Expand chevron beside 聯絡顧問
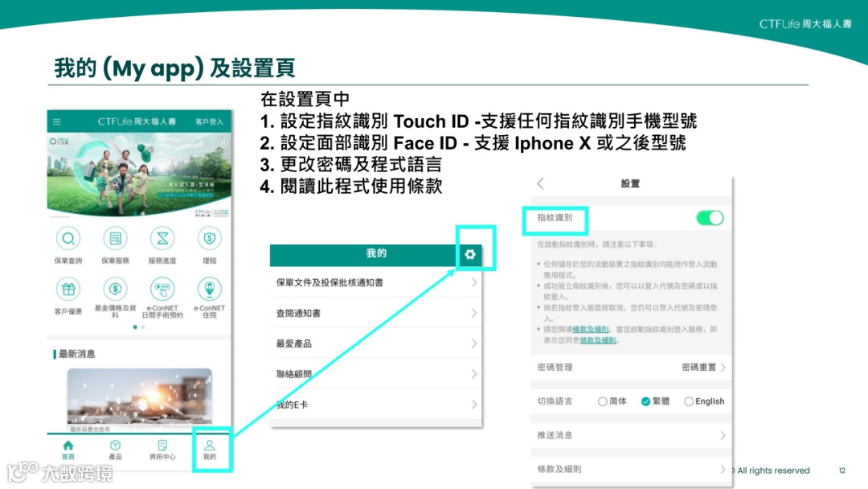The height and width of the screenshot is (489, 868). (474, 374)
